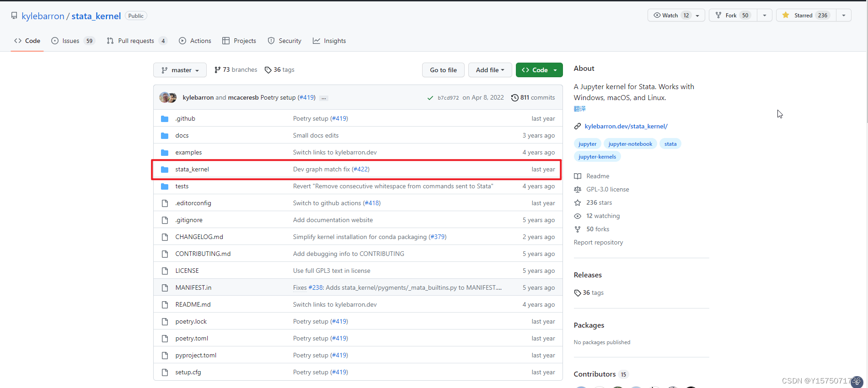Viewport: 868px width, 388px height.
Task: Open the docs folder icon
Action: [165, 136]
